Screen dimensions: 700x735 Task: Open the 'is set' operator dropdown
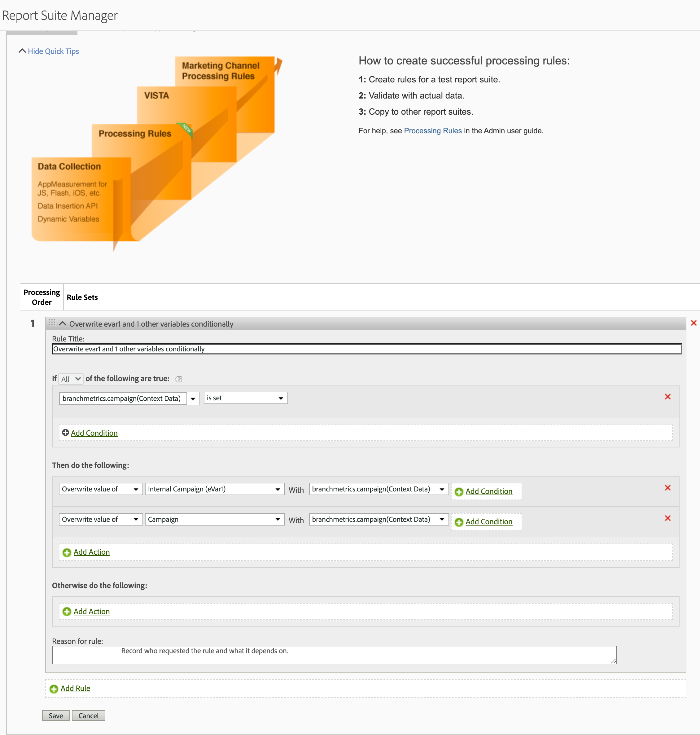(x=246, y=398)
